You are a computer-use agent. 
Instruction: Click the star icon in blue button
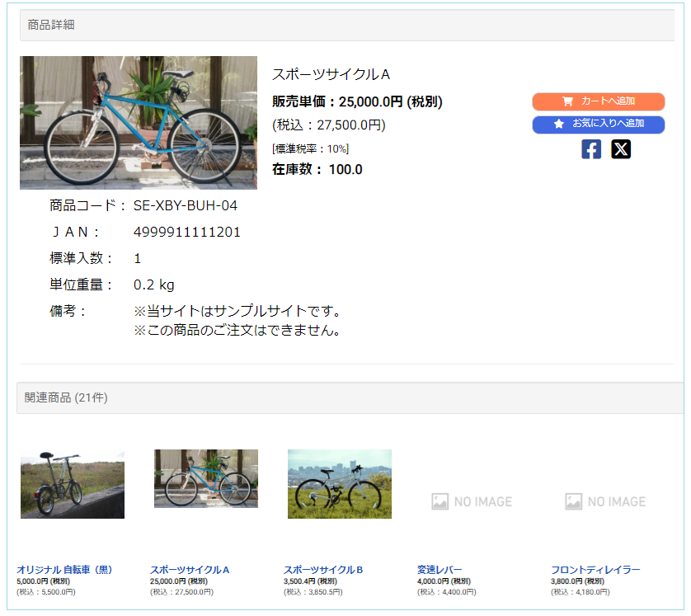click(x=558, y=125)
